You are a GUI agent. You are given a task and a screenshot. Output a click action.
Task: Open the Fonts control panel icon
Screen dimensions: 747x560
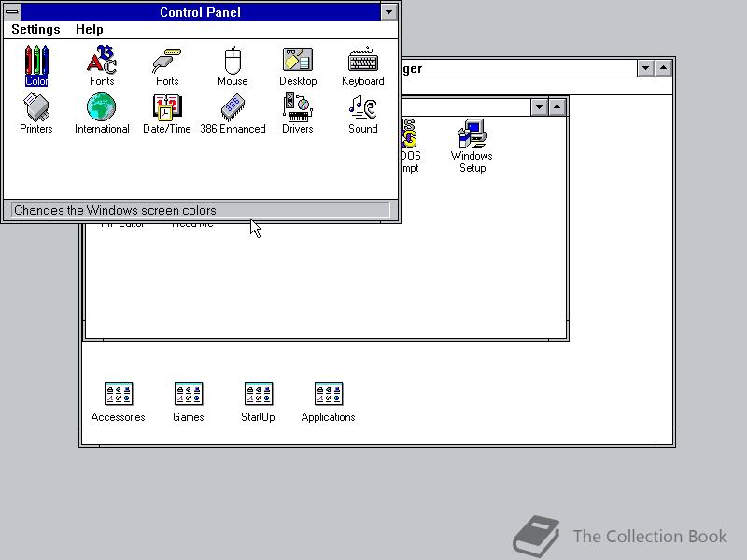(x=102, y=65)
